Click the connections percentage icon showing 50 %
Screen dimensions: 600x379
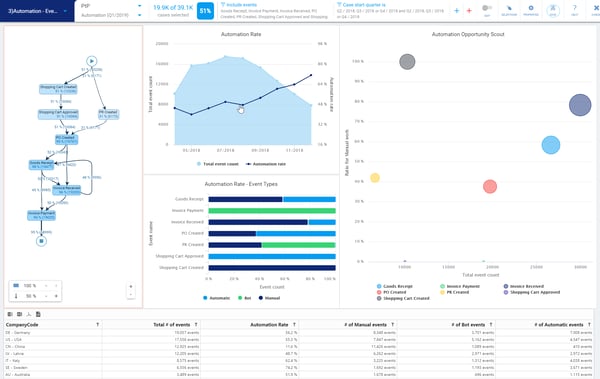pyautogui.click(x=16, y=296)
